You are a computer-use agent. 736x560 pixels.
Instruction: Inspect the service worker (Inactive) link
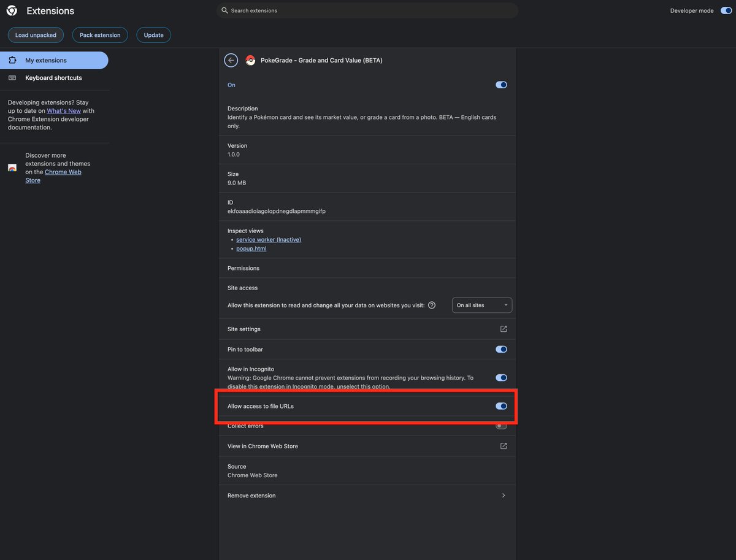(269, 239)
